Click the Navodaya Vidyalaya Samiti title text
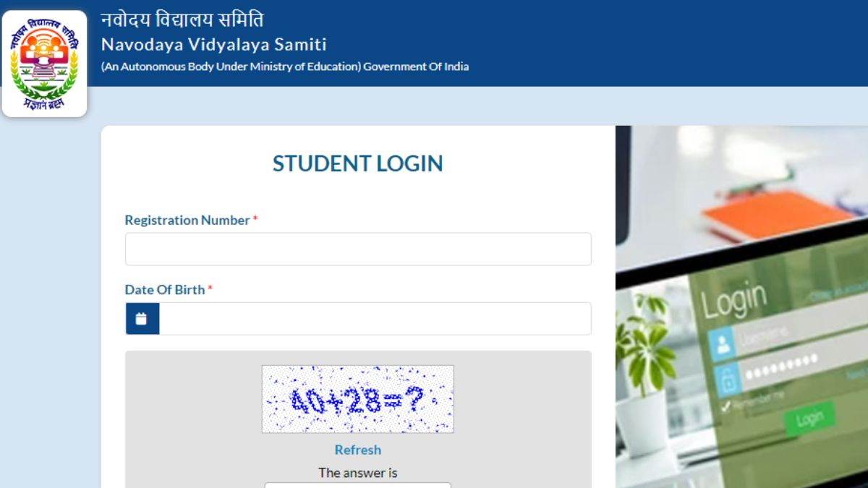 pyautogui.click(x=213, y=45)
